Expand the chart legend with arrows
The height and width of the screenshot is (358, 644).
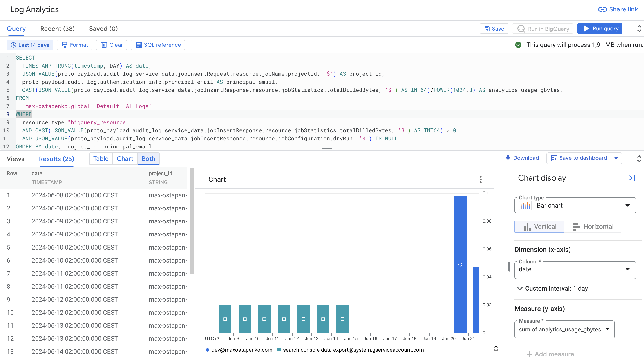click(496, 349)
